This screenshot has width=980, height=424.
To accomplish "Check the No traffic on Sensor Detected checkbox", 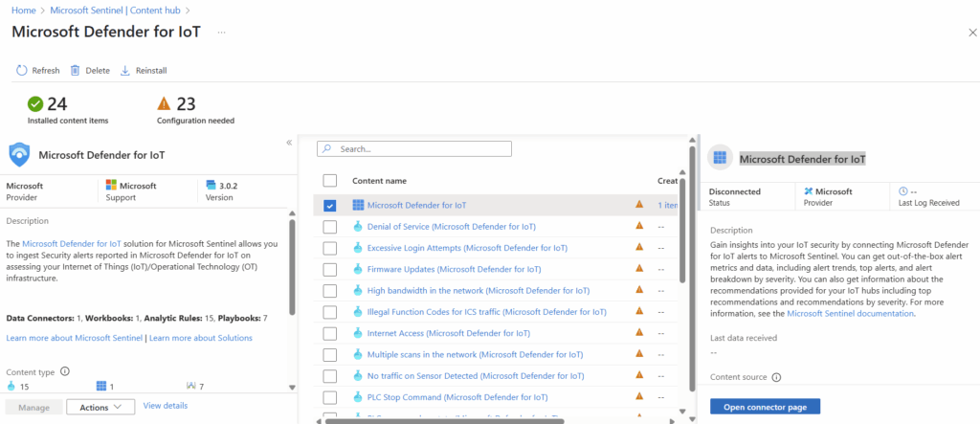I will coord(330,375).
